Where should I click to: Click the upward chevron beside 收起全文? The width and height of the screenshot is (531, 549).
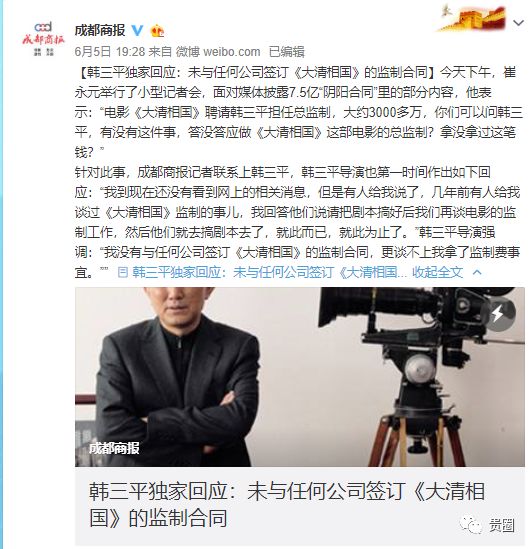pyautogui.click(x=477, y=272)
